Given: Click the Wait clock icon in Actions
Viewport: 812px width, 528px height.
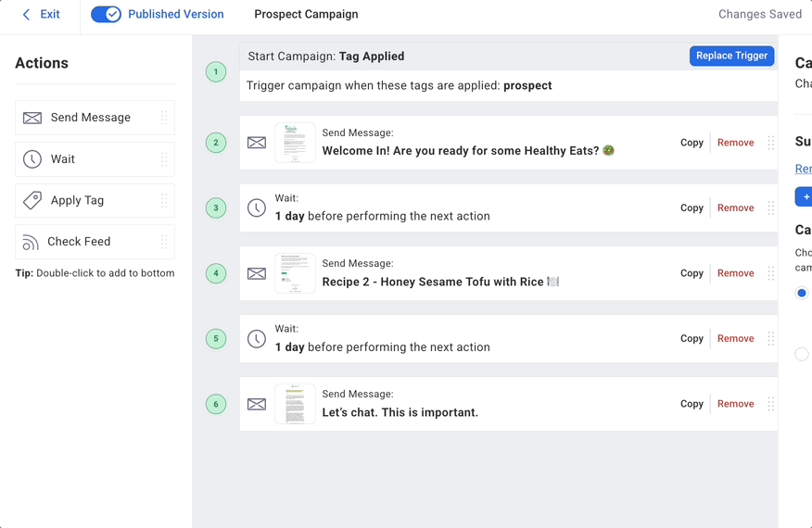Looking at the screenshot, I should click(32, 159).
